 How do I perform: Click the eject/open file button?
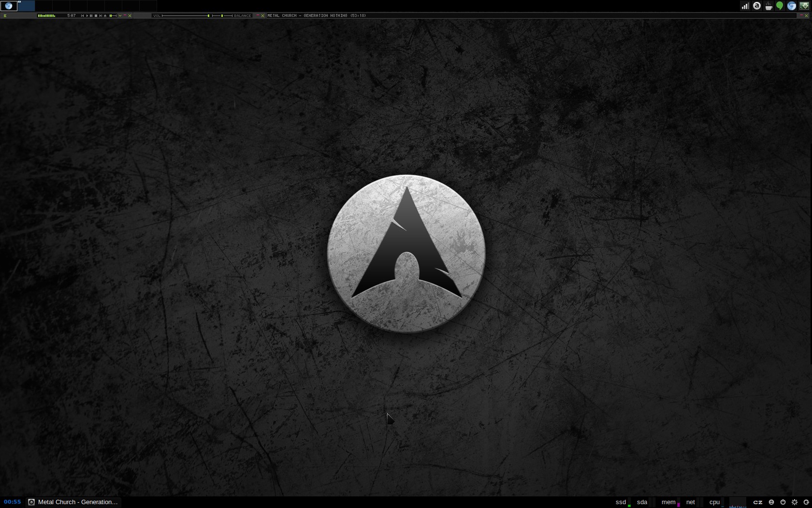(105, 15)
